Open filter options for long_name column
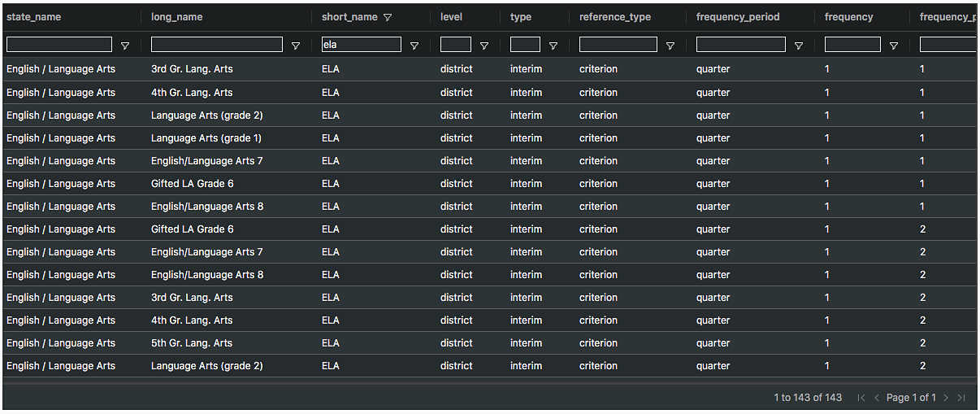 pos(296,46)
